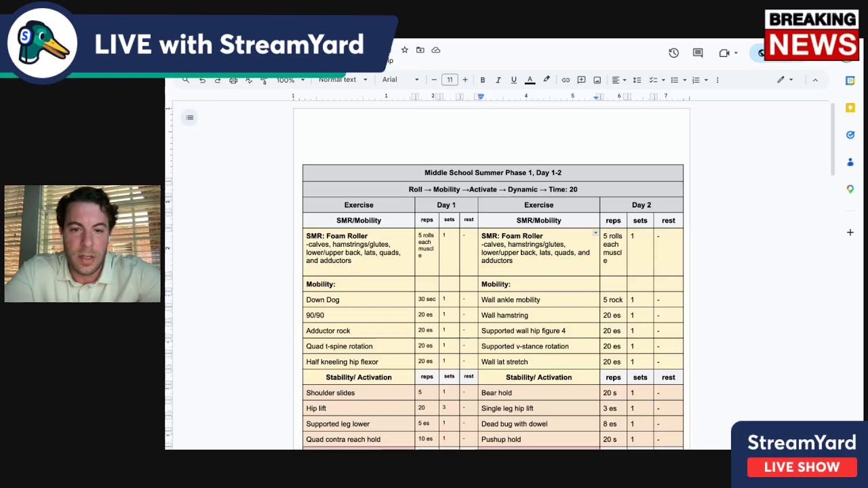Insert an image from the toolbar
Viewport: 868px width, 488px height.
pyautogui.click(x=597, y=80)
